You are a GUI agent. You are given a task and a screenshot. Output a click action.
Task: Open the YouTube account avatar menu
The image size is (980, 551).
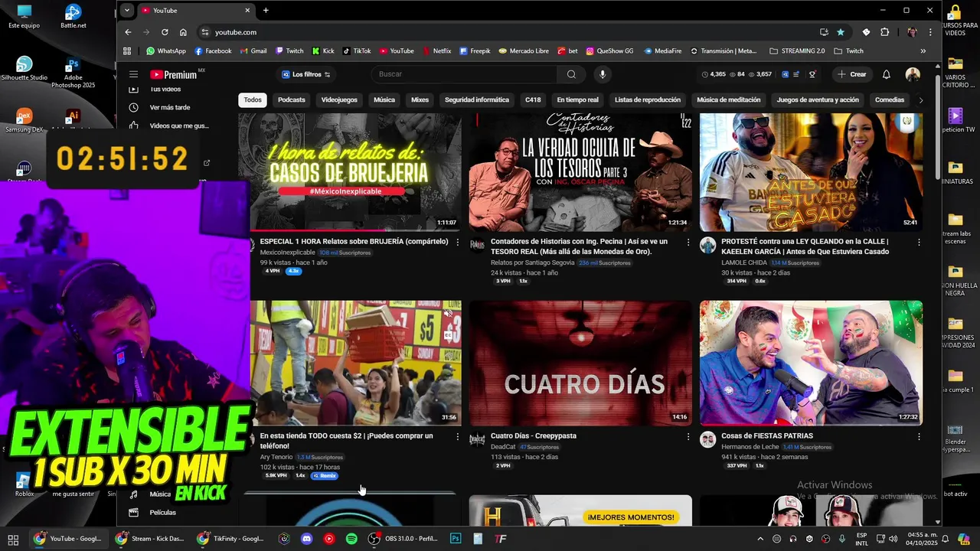(913, 74)
